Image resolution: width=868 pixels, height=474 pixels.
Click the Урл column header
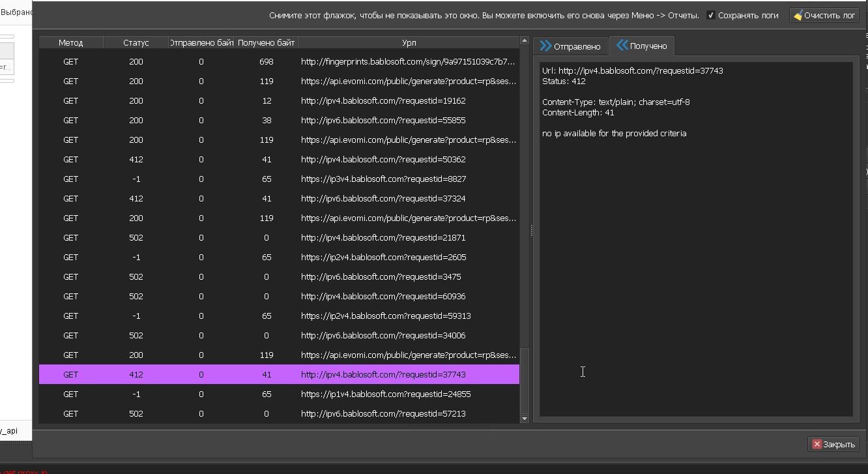(x=409, y=42)
